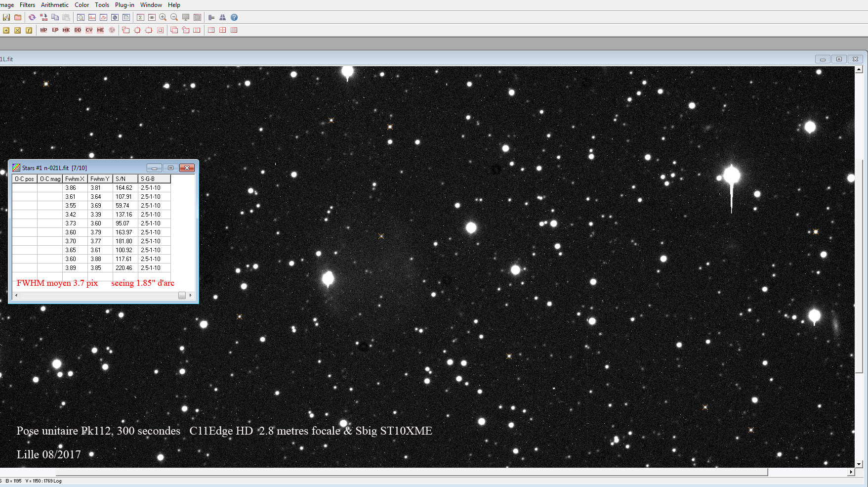The width and height of the screenshot is (868, 487).
Task: Select the S/N value 59.74
Action: (x=123, y=206)
